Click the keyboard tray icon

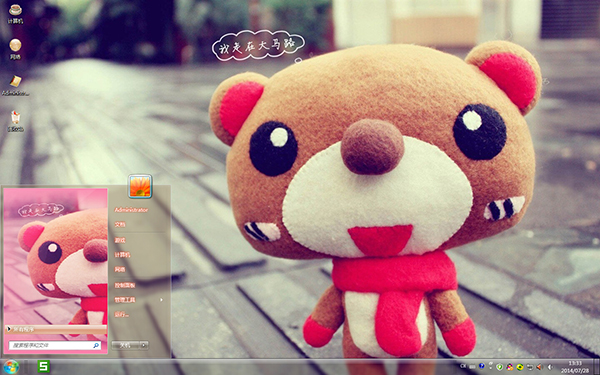click(x=472, y=367)
